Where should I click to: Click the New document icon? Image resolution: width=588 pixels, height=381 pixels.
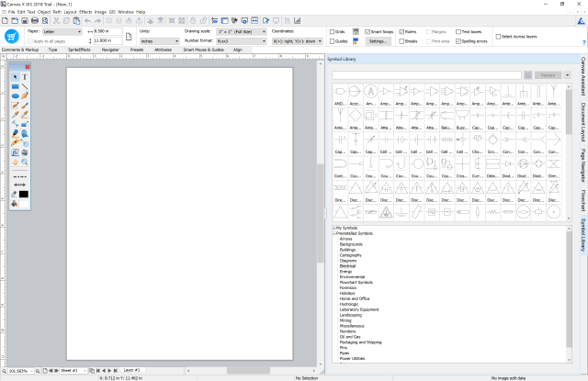[5, 20]
